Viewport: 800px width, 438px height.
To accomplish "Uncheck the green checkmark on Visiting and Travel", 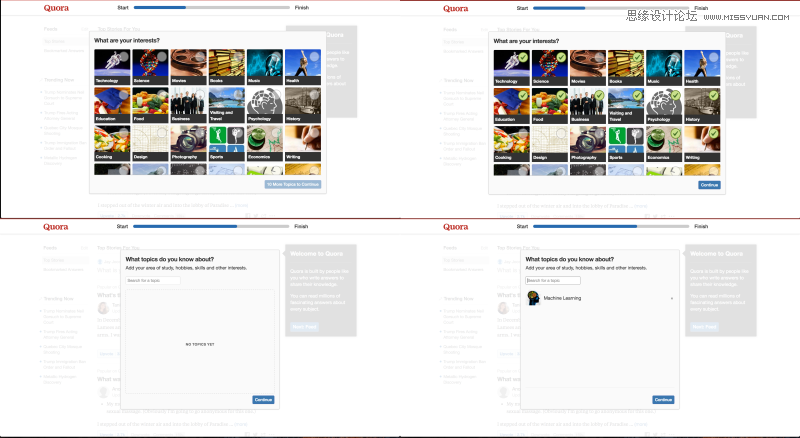I will coord(638,95).
